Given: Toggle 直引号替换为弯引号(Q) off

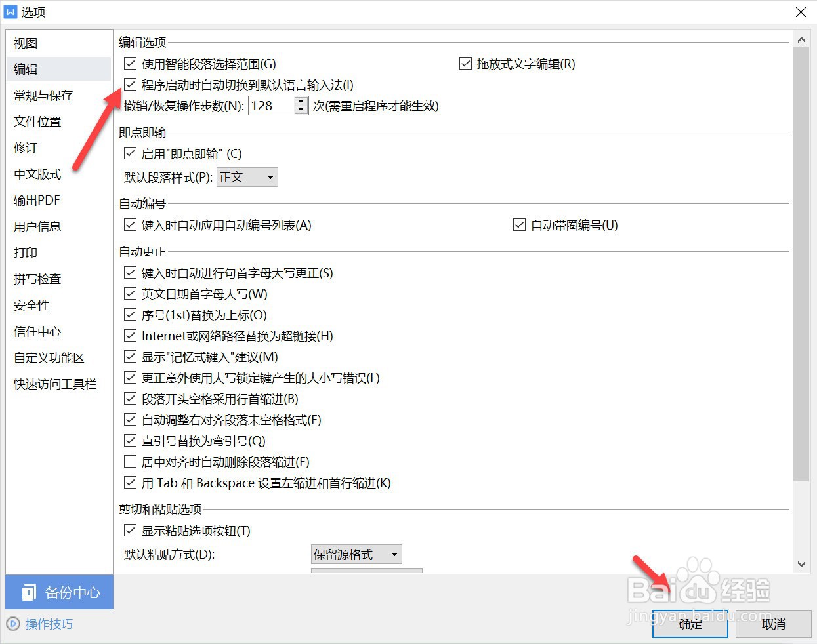Looking at the screenshot, I should [130, 441].
